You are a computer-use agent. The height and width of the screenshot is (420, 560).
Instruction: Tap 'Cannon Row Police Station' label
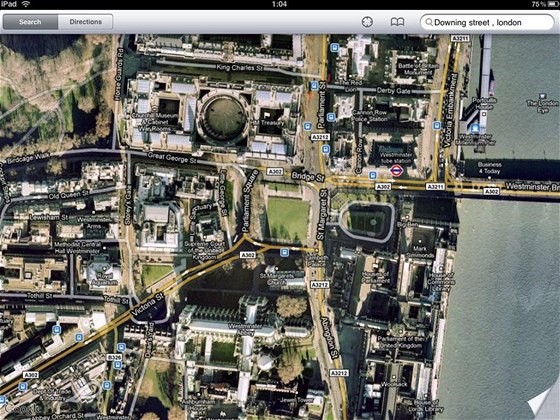click(x=370, y=115)
